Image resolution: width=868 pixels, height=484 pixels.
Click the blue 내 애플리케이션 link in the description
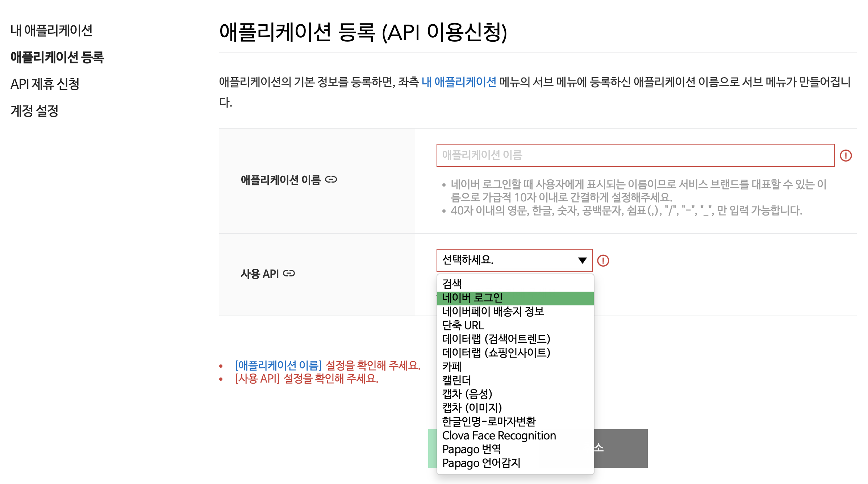[x=459, y=82]
